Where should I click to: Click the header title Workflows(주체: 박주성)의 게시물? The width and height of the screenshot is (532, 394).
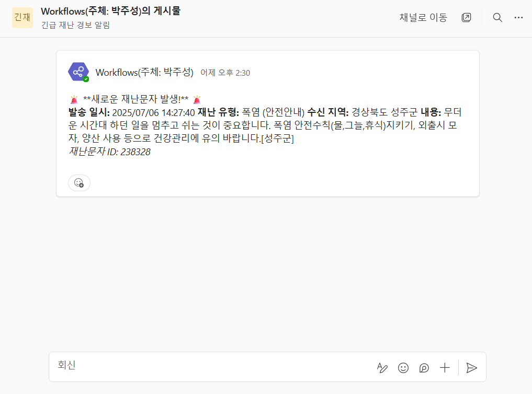(110, 11)
